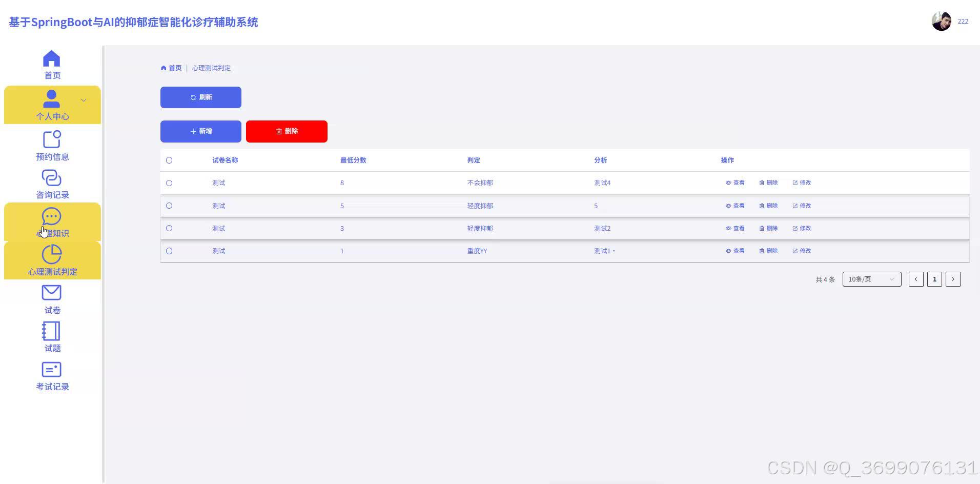Screen dimensions: 980x484
Task: Go to previous page arrow
Action: pyautogui.click(x=916, y=279)
